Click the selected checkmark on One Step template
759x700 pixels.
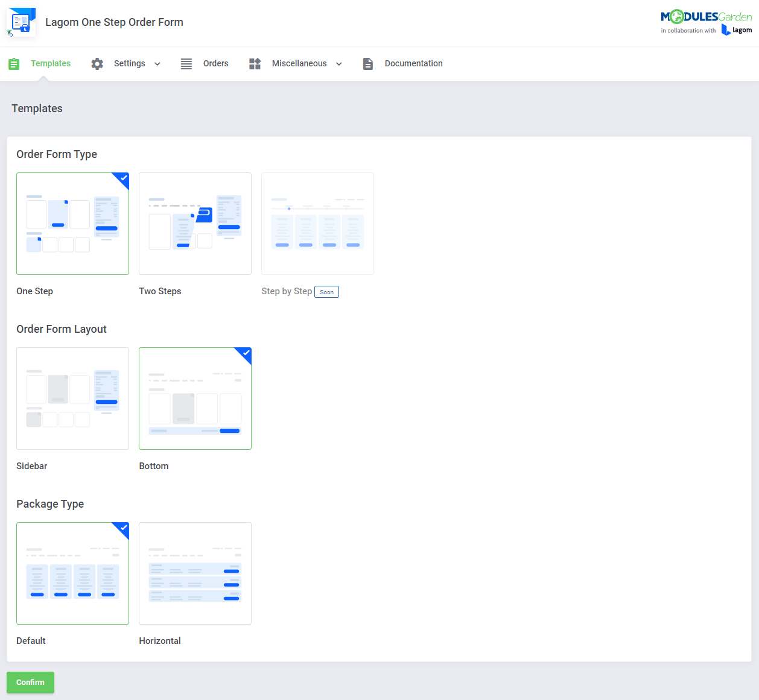pos(122,179)
